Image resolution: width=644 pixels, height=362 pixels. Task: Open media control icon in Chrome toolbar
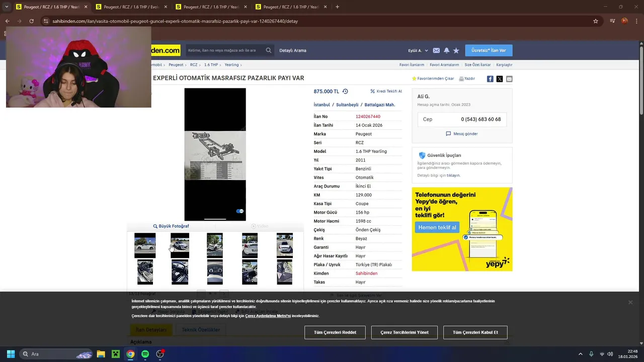(612, 21)
